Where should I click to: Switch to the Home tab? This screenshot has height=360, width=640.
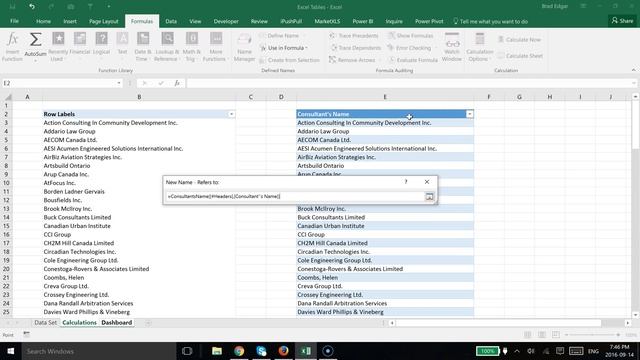43,21
